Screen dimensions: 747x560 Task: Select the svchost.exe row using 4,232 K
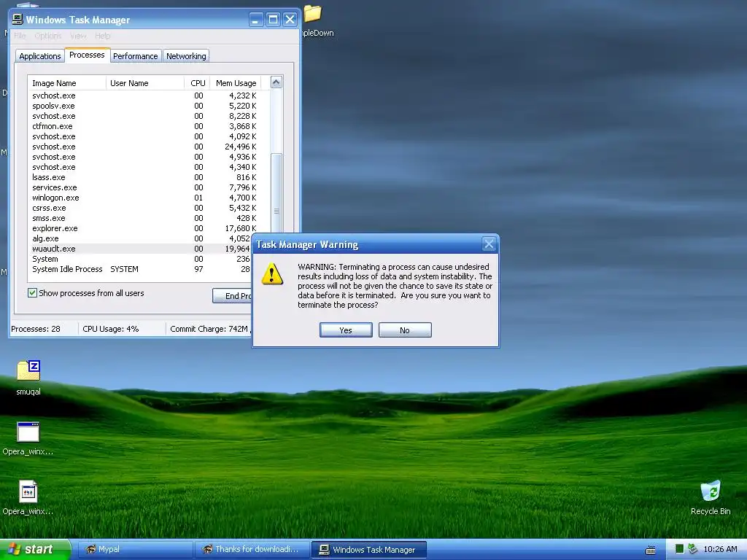[x=144, y=96]
